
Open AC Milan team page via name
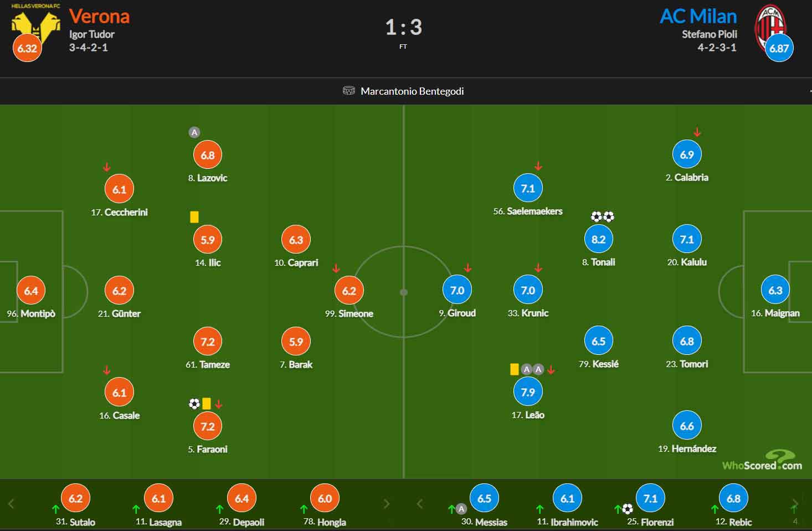698,16
